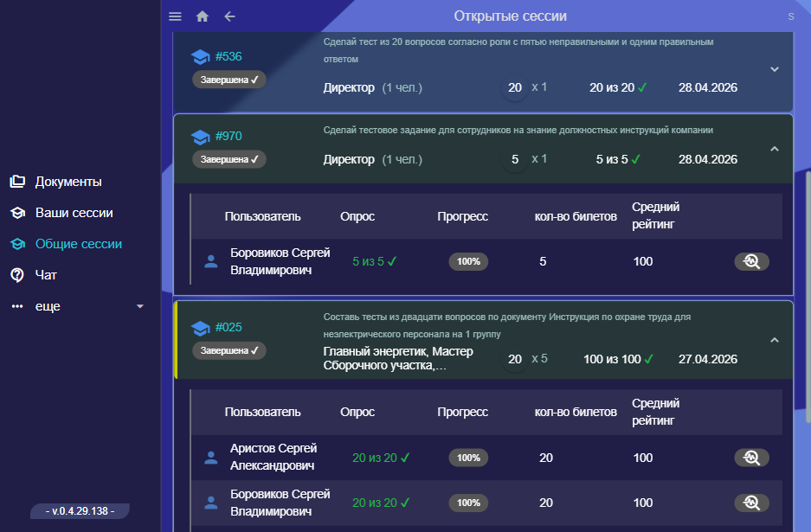Click version label v.0.4.29.138
Screen dimensions: 811x532
80,510
